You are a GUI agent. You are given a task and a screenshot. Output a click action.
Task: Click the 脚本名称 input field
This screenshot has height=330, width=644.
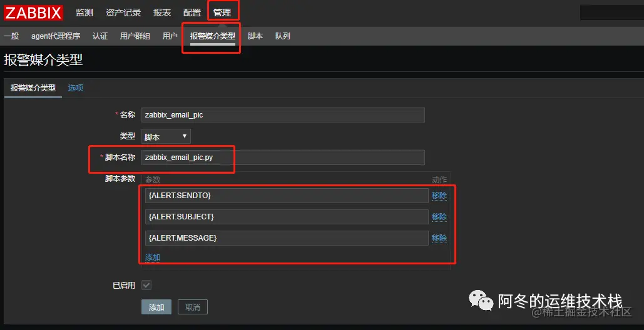(x=283, y=157)
